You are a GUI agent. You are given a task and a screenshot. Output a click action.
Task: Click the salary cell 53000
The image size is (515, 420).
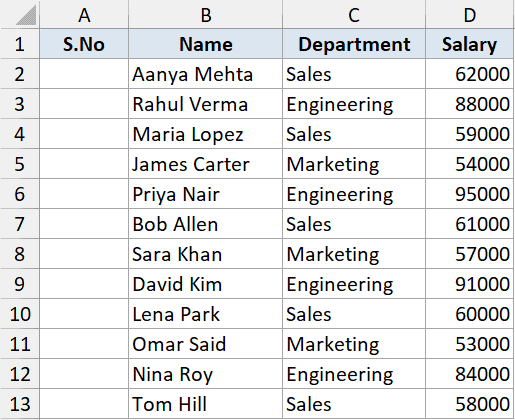click(x=469, y=344)
